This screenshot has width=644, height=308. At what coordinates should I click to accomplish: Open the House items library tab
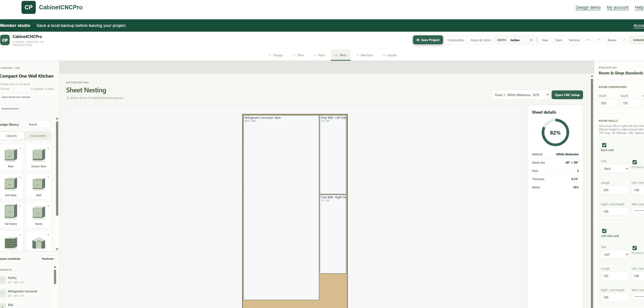(x=38, y=136)
